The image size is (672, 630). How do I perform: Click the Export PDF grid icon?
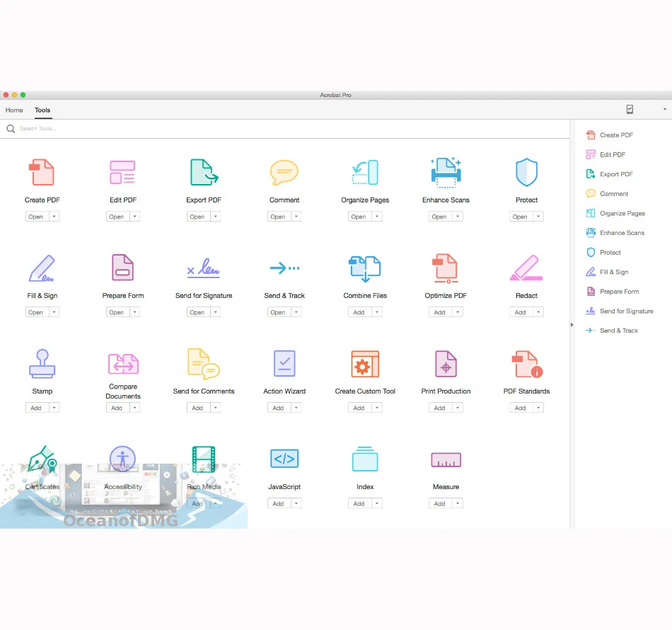(x=204, y=172)
